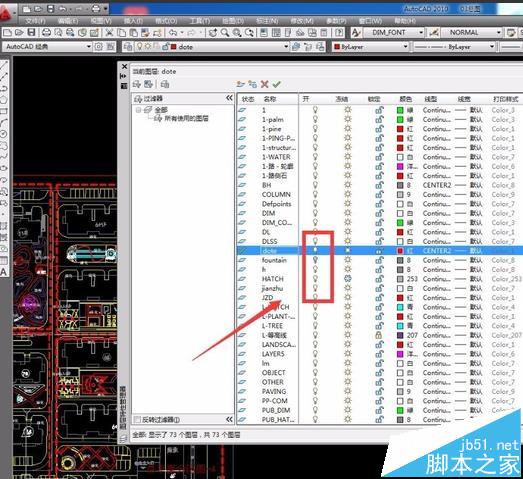
Task: Sort by the 开 column header
Action: 306,99
